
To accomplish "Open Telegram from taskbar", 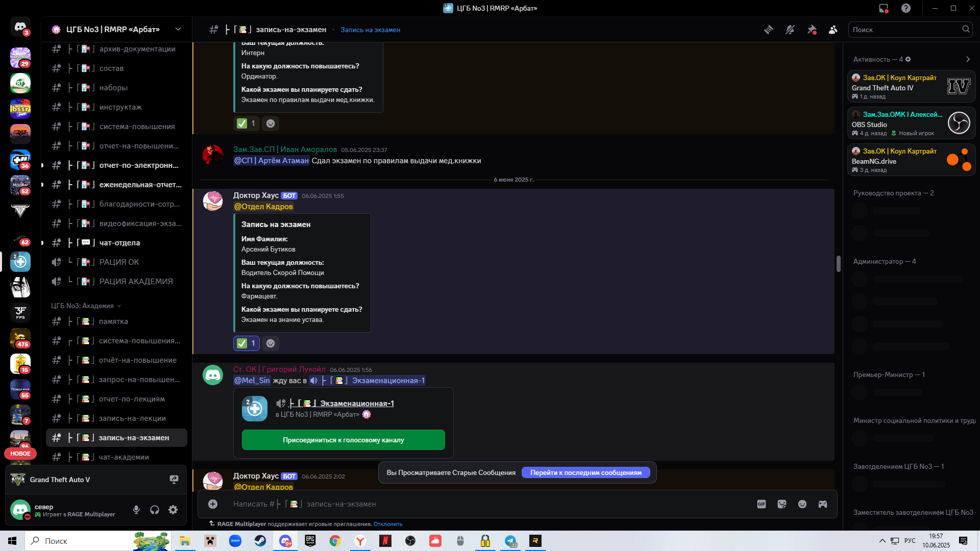I will click(x=510, y=541).
